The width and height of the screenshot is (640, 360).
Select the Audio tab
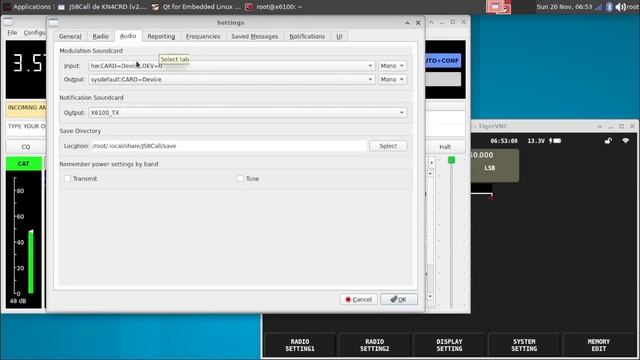point(128,36)
